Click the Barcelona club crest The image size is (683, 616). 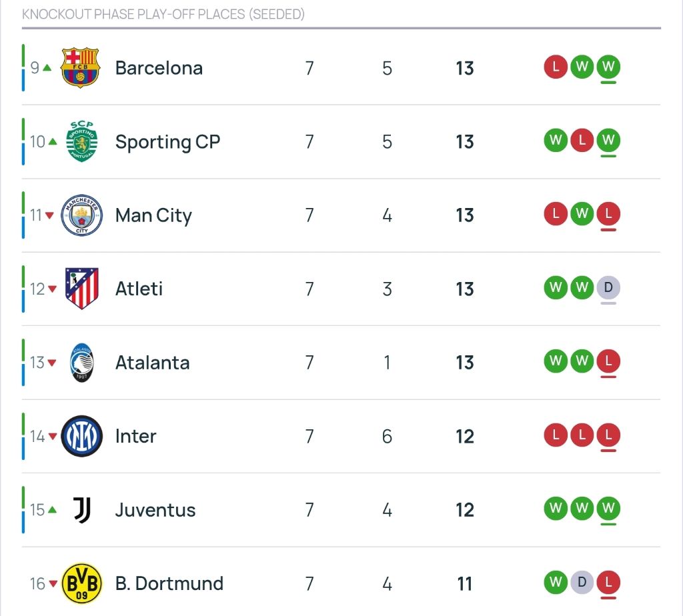click(x=80, y=68)
